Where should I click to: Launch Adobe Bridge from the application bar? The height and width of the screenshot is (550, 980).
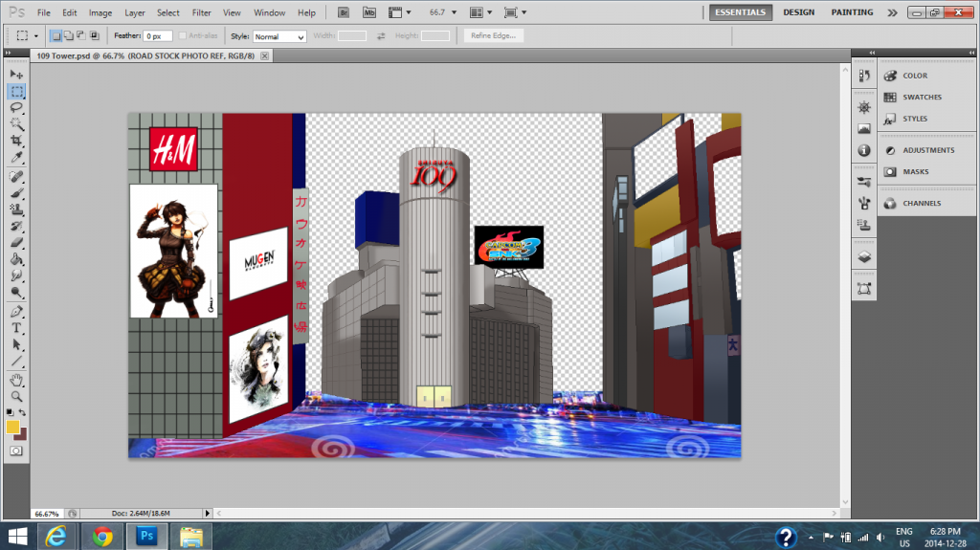345,12
